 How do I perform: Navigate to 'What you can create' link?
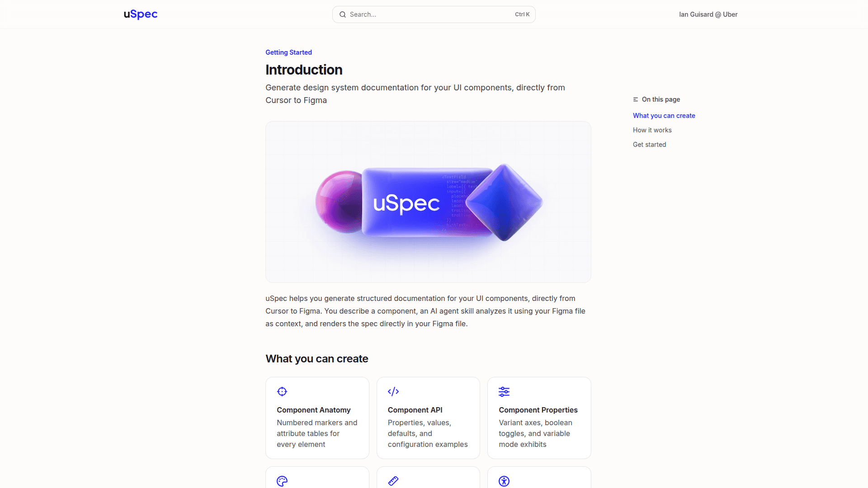coord(664,115)
